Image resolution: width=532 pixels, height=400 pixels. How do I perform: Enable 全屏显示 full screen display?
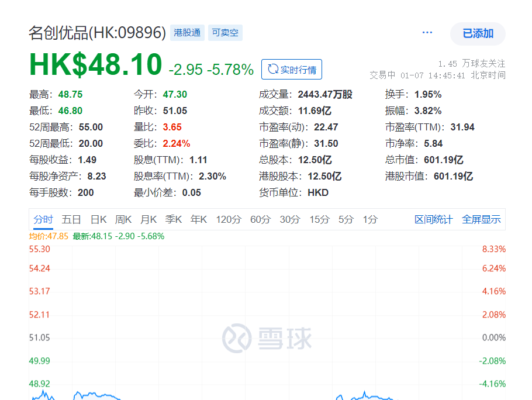(x=482, y=219)
